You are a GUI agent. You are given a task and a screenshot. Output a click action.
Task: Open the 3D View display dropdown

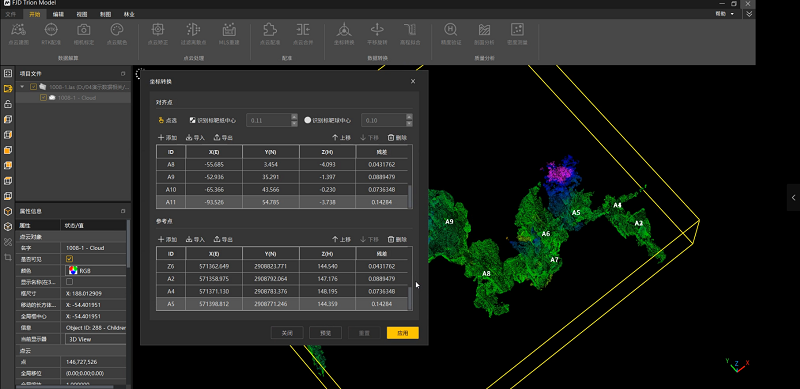coord(95,339)
